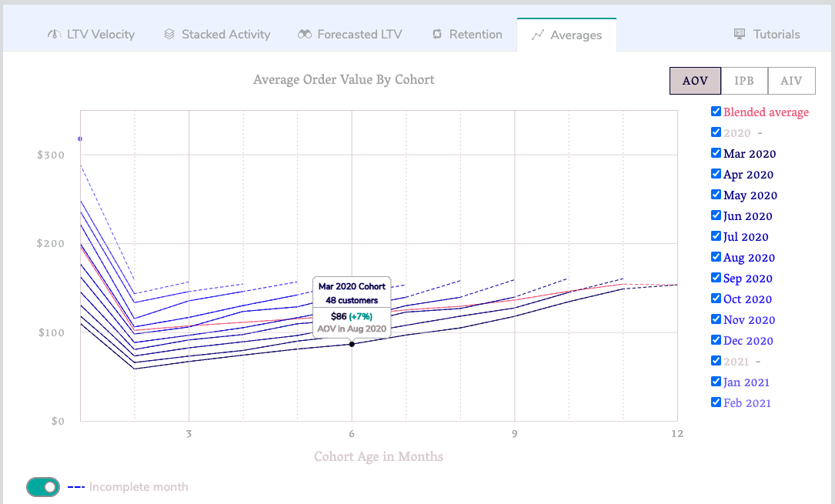Click the purple data point near $300
Image resolution: width=835 pixels, height=504 pixels.
tap(80, 139)
